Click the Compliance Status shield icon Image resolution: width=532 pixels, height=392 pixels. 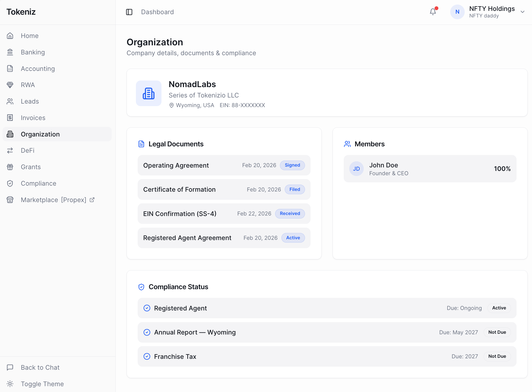(x=141, y=287)
